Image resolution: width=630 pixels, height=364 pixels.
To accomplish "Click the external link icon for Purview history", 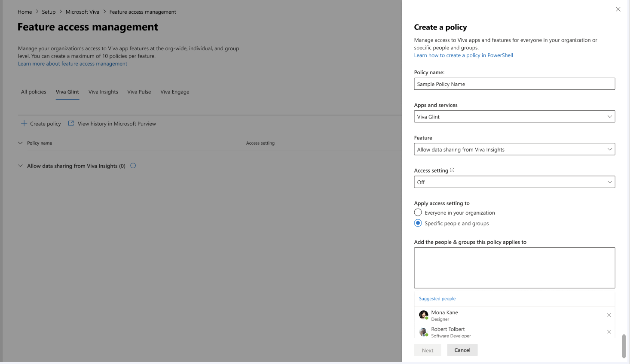I will point(71,123).
